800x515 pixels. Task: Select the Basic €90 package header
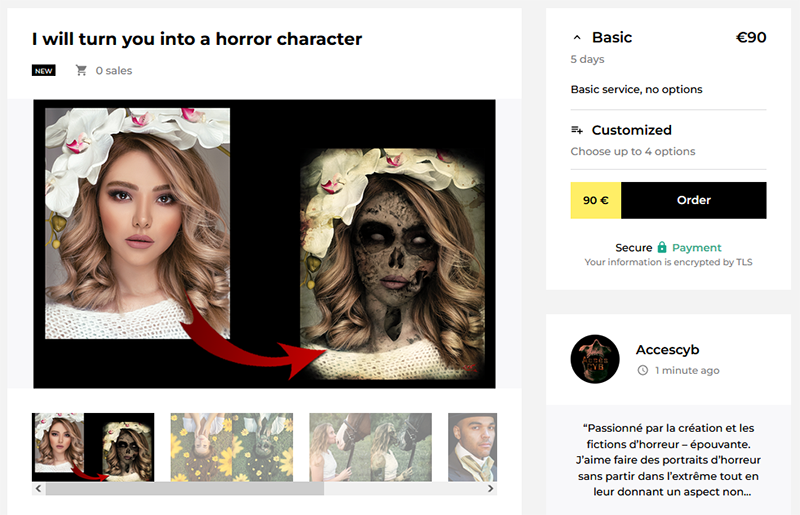pos(668,38)
